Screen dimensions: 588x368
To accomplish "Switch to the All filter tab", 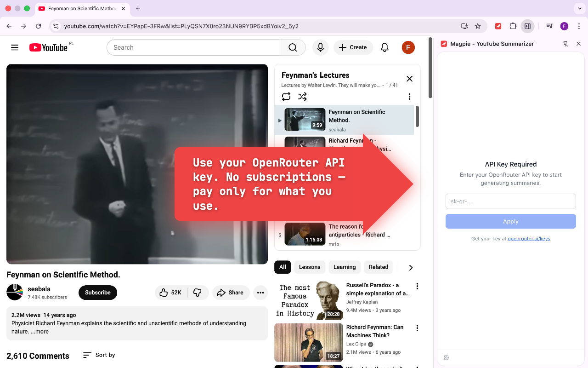I will point(283,267).
